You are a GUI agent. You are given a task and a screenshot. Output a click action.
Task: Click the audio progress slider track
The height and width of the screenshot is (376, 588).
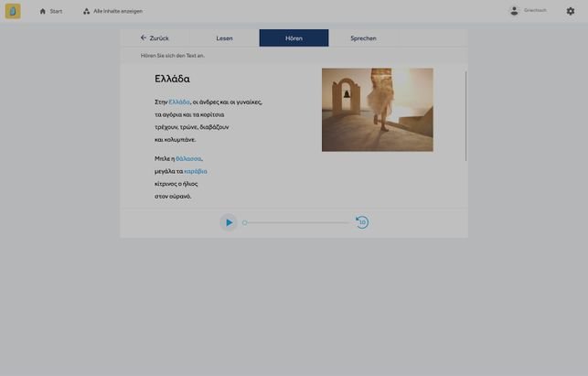coord(297,222)
